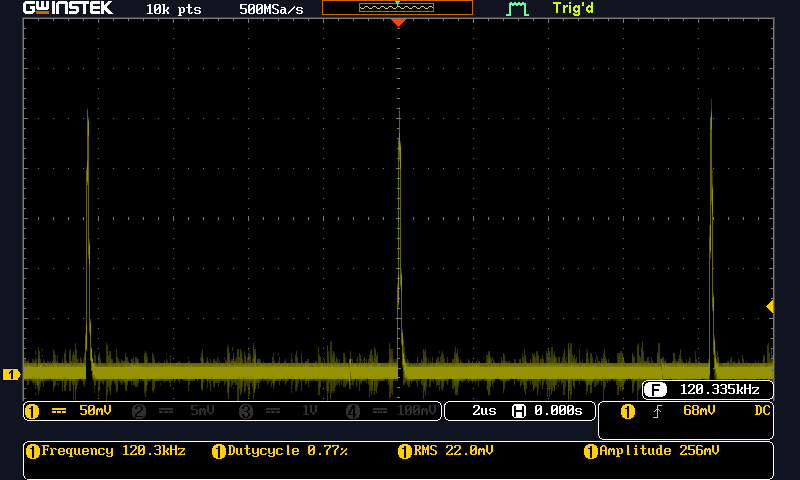Click the channel badge beside Amplitude
This screenshot has height=480, width=800.
[590, 452]
